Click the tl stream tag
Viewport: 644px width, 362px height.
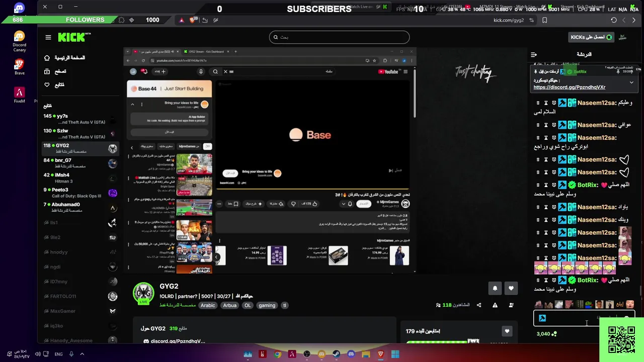(x=284, y=305)
